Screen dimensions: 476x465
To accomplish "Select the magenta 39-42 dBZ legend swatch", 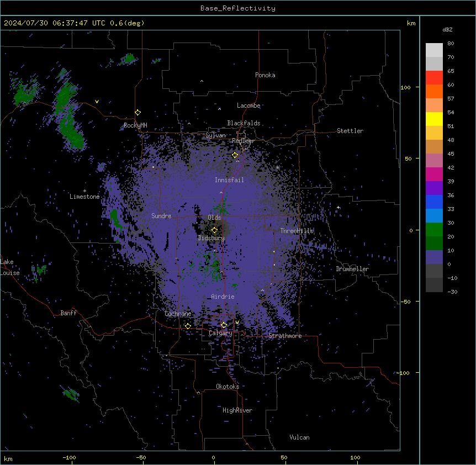I will 434,174.
